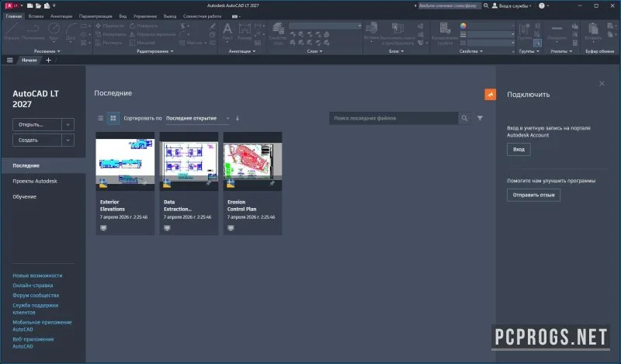Select the Размер dimension tool
Screen dimensions: 621x364
coord(245,32)
